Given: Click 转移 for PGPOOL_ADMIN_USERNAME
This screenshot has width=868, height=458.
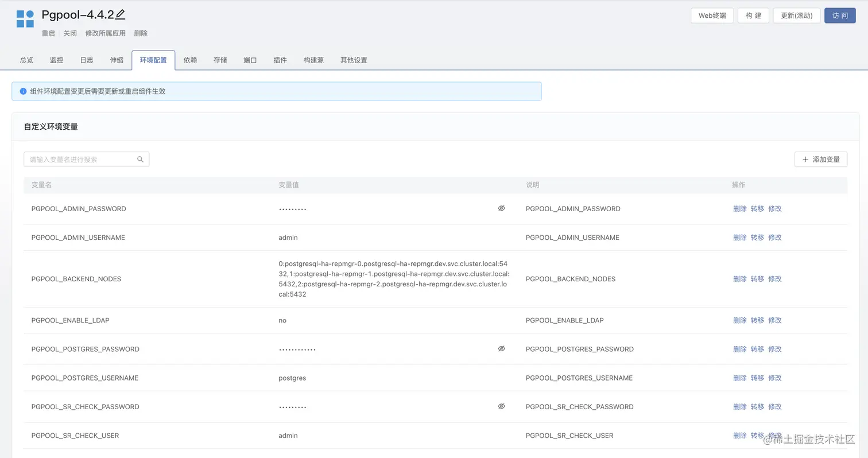Looking at the screenshot, I should tap(757, 238).
